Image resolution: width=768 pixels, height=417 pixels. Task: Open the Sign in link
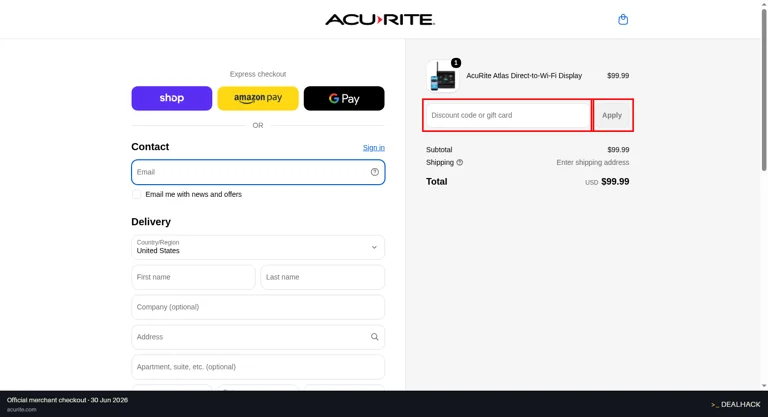[374, 147]
